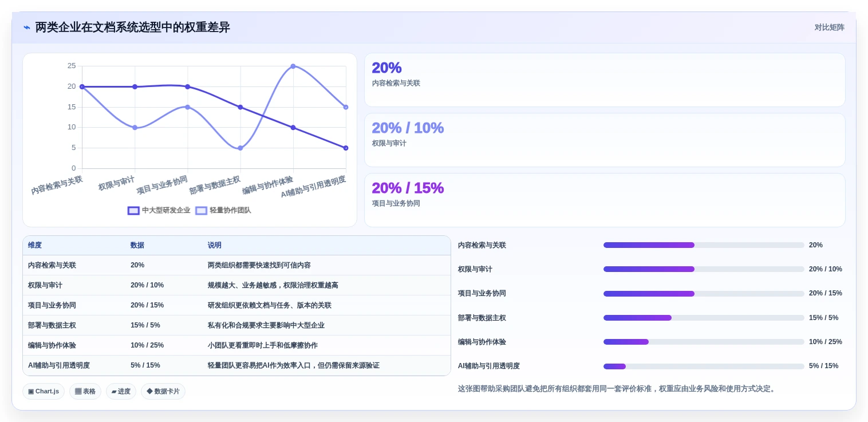Viewport: 868px width, 422px height.
Task: Toggle the 轻量协作团队 legend item
Action: [223, 210]
